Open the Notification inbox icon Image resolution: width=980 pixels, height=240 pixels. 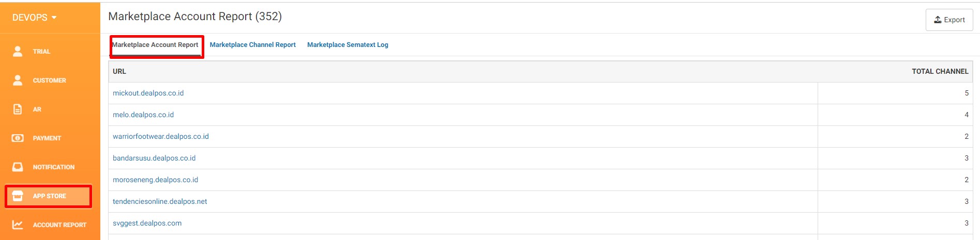(x=18, y=167)
